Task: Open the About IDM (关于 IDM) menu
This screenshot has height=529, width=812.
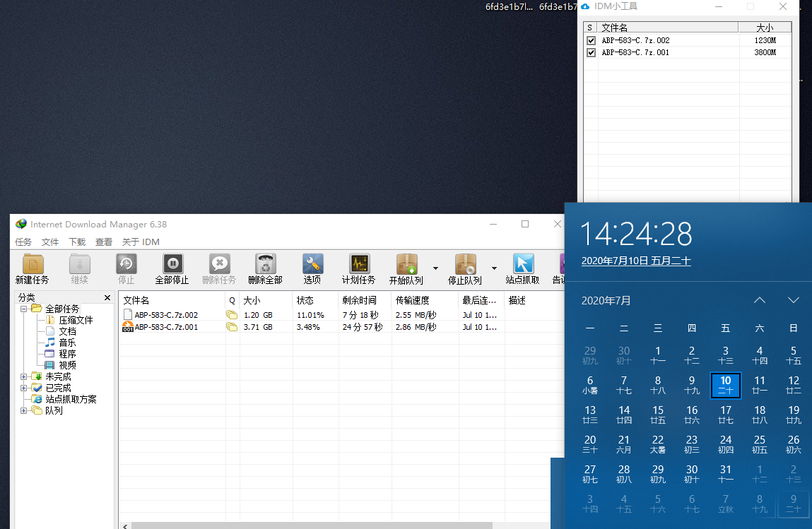Action: (141, 242)
